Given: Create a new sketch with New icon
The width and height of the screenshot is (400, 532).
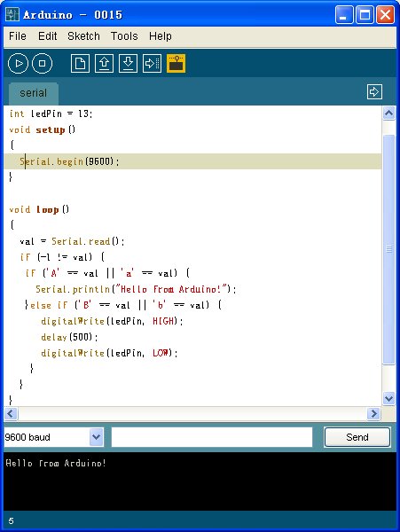Looking at the screenshot, I should [x=80, y=64].
